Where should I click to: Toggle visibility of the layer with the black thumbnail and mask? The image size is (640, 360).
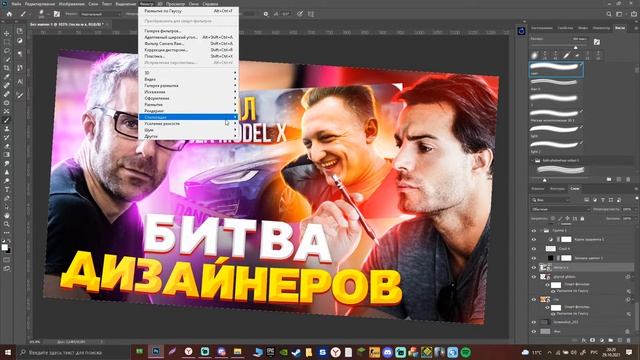[x=533, y=258]
